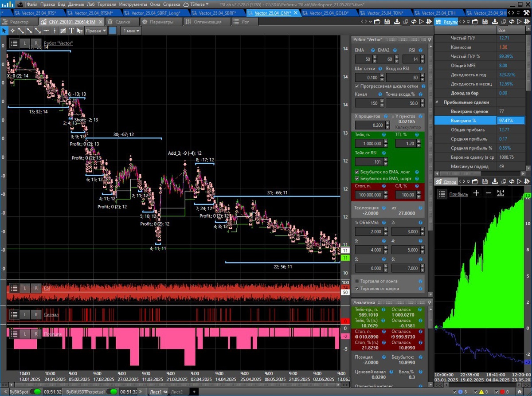Open the Позиция pane list menu
Viewport: 532px width, 396px height.
tap(14, 333)
